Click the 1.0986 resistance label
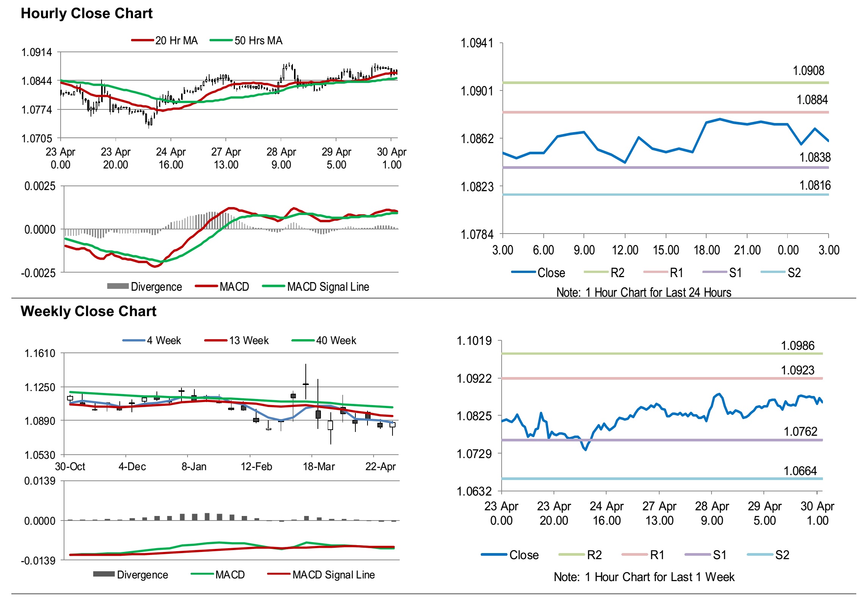 pos(798,345)
